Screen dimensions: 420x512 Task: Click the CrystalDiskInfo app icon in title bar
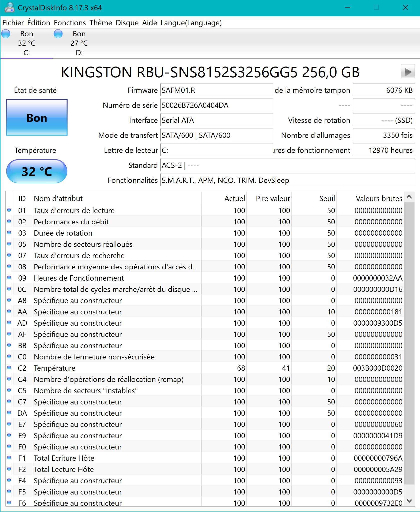[x=9, y=8]
